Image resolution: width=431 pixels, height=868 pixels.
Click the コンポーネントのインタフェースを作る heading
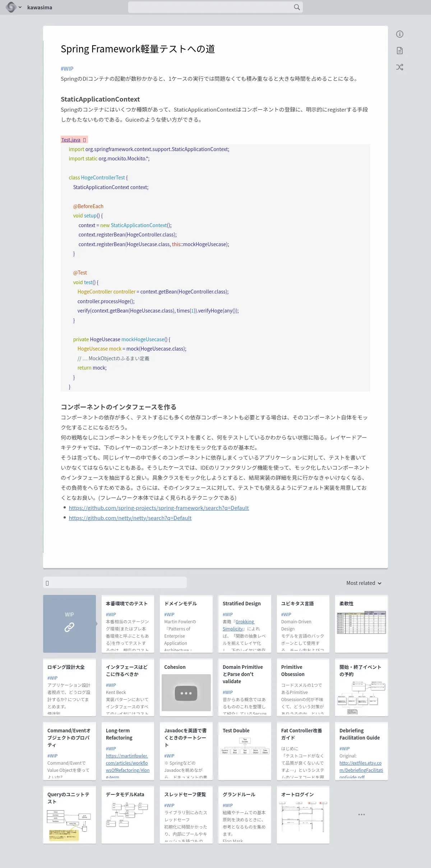(119, 407)
